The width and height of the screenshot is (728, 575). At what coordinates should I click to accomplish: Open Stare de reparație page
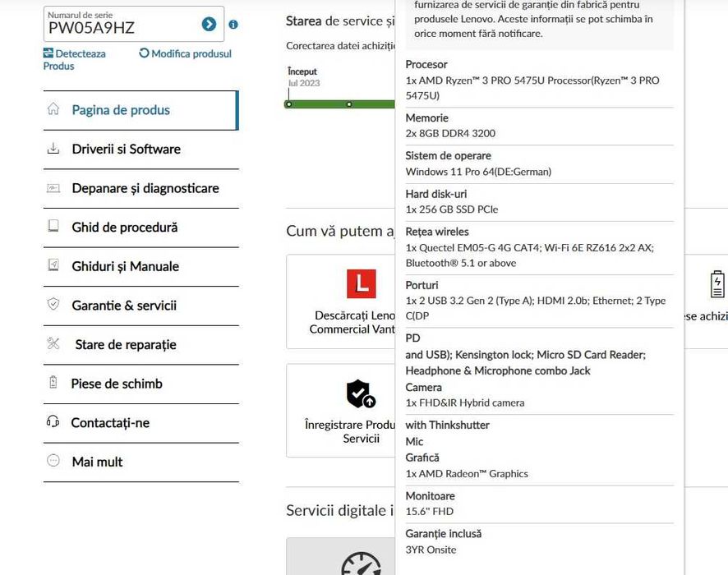point(126,345)
